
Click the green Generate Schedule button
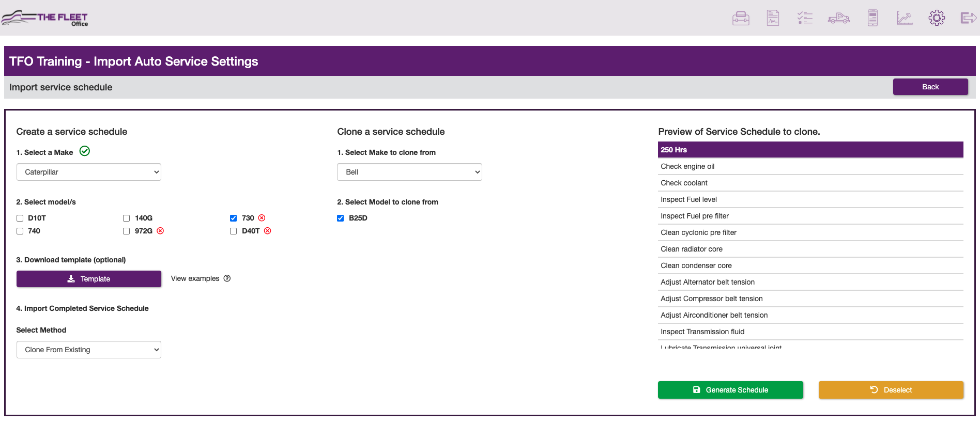pyautogui.click(x=730, y=390)
